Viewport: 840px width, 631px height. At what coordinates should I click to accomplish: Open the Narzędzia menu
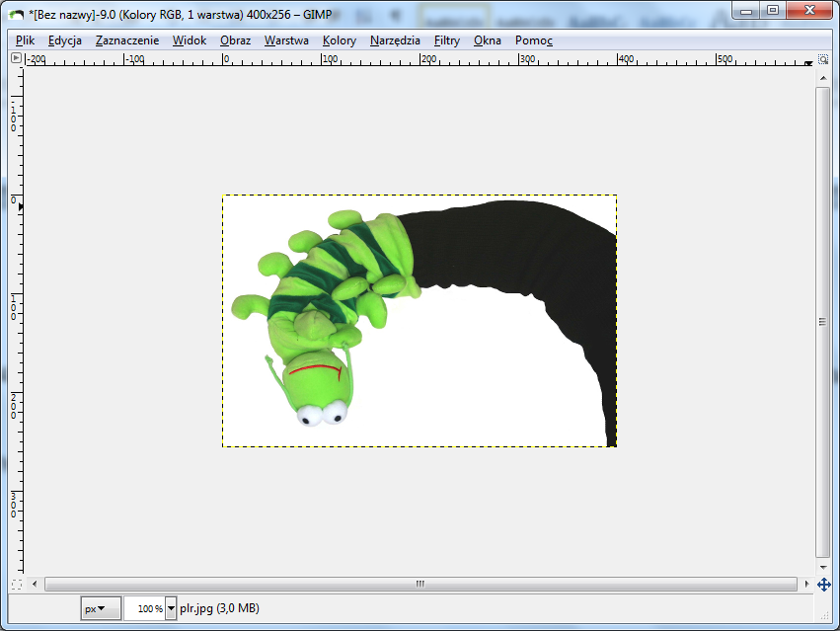395,40
